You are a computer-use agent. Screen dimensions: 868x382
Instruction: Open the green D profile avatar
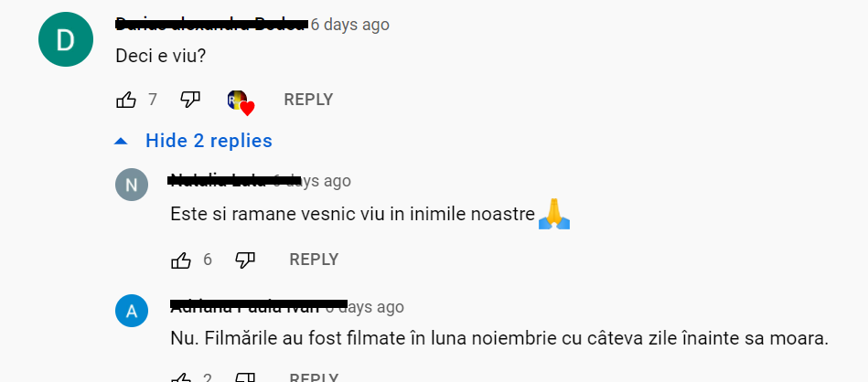pyautogui.click(x=65, y=39)
